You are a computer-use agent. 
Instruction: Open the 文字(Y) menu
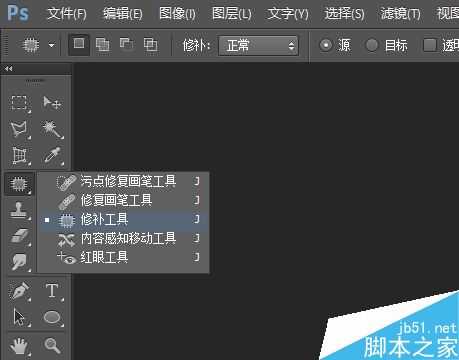pyautogui.click(x=288, y=14)
